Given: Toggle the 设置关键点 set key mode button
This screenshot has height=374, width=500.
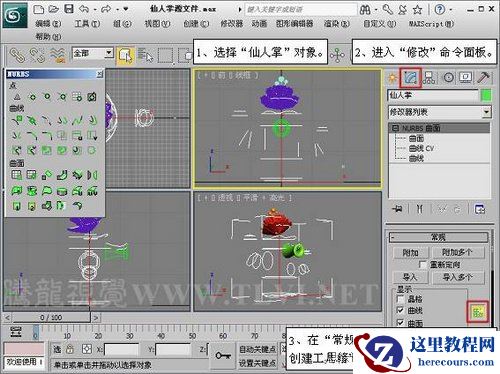Looking at the screenshot, I should [x=257, y=363].
